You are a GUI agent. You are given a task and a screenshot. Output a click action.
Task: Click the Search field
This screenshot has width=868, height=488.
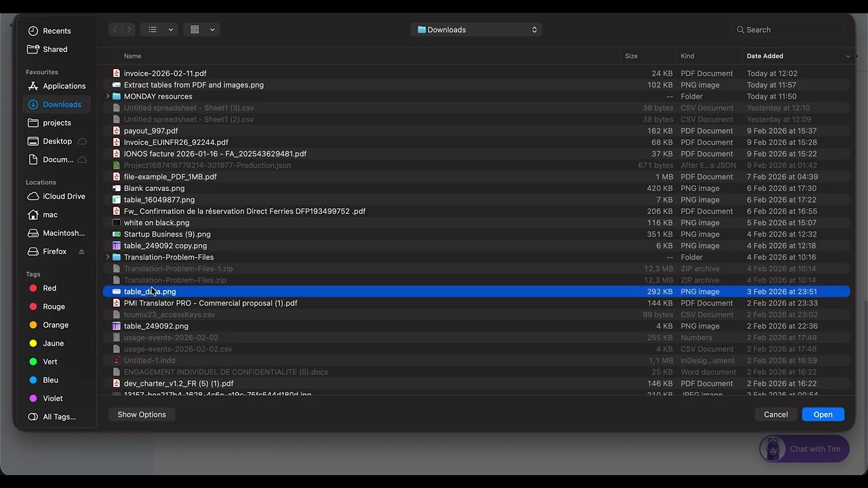tap(790, 30)
